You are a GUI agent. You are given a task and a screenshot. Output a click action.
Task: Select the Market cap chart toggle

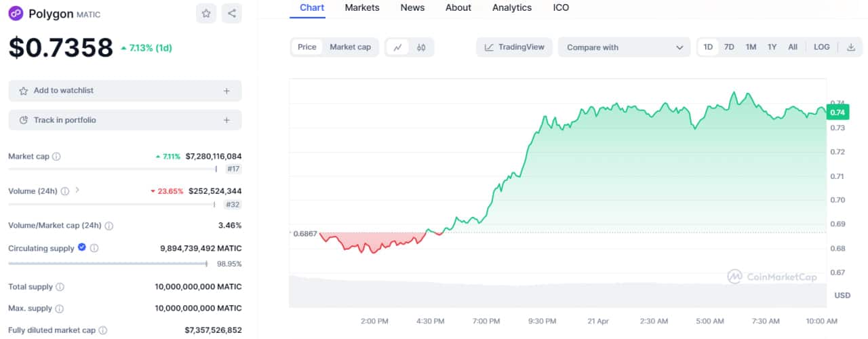click(x=351, y=47)
